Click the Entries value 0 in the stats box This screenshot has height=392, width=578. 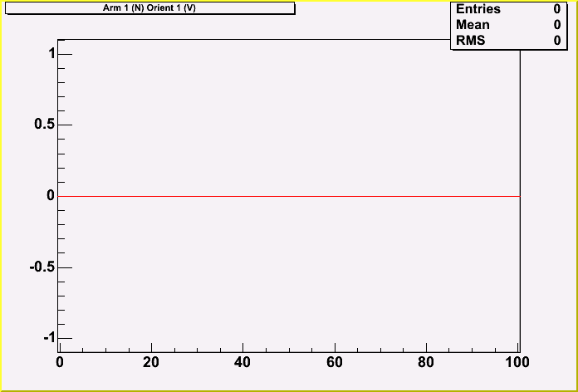(x=556, y=9)
